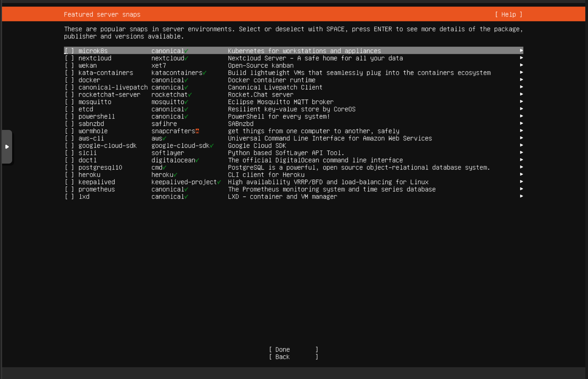Image resolution: width=588 pixels, height=379 pixels.
Task: Select the wekan snap name
Action: 88,66
